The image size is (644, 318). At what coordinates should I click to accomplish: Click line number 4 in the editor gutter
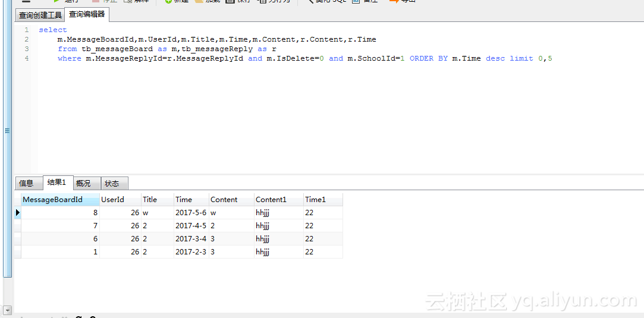(x=26, y=58)
